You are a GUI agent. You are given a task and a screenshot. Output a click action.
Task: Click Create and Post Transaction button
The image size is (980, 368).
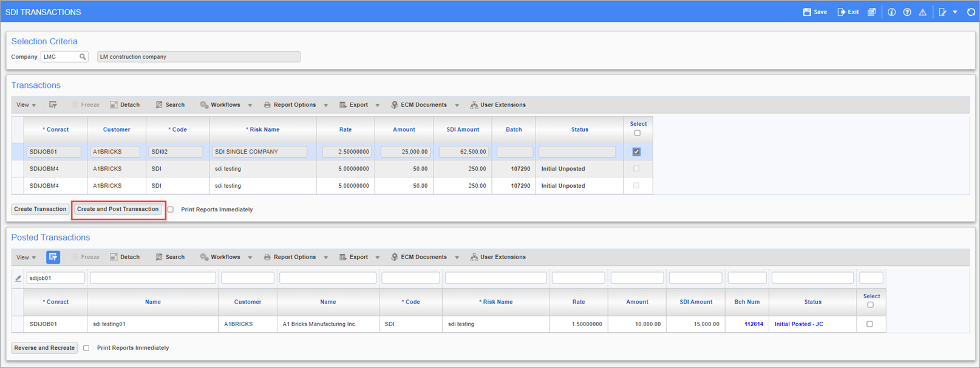[118, 209]
